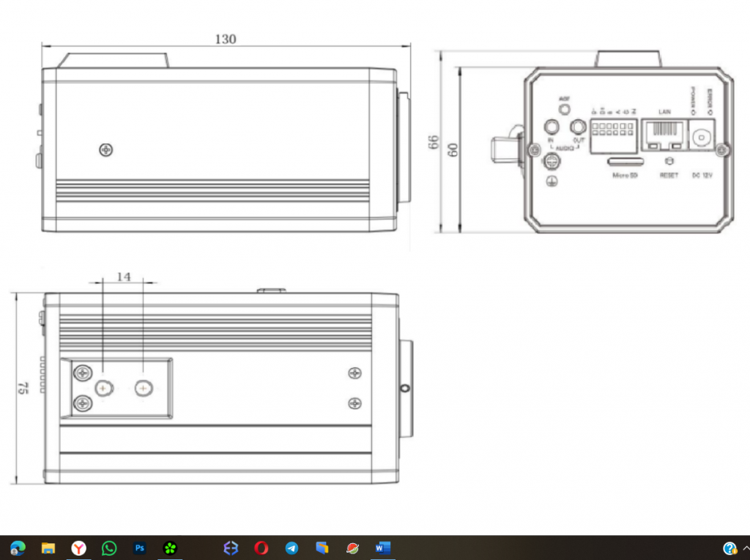Switch to Microsoft Word in the taskbar
This screenshot has height=560, width=750.
(382, 548)
